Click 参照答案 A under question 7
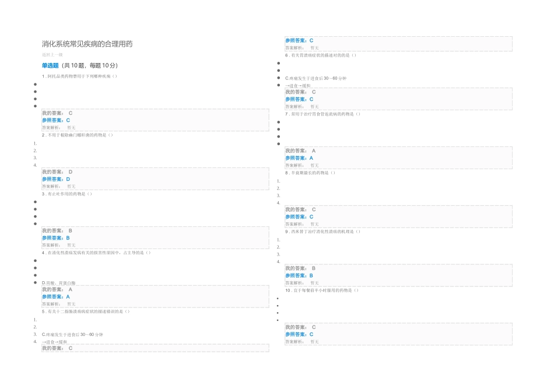This screenshot has width=554, height=392. (300, 158)
